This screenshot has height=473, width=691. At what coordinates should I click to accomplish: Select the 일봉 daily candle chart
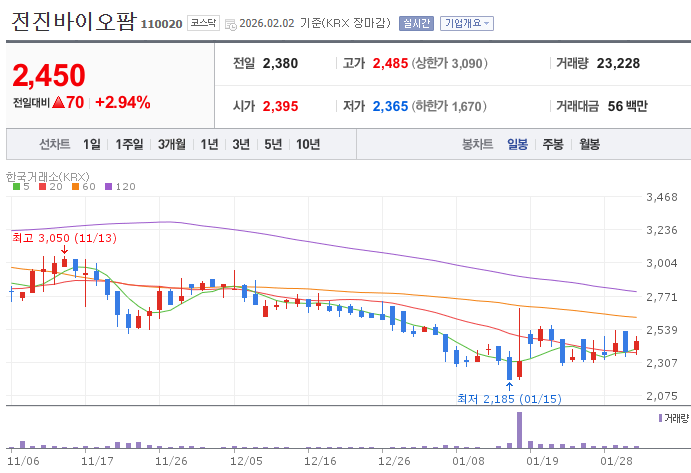tap(517, 144)
